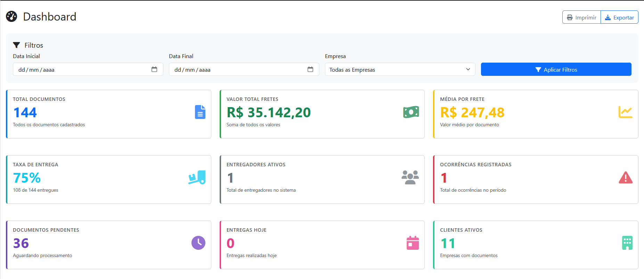Click the 144 total documents value
This screenshot has width=644, height=279.
pyautogui.click(x=25, y=112)
